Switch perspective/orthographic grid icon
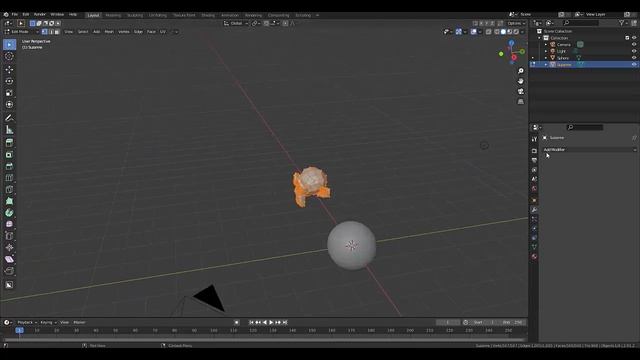This screenshot has width=640, height=360. pos(521,102)
